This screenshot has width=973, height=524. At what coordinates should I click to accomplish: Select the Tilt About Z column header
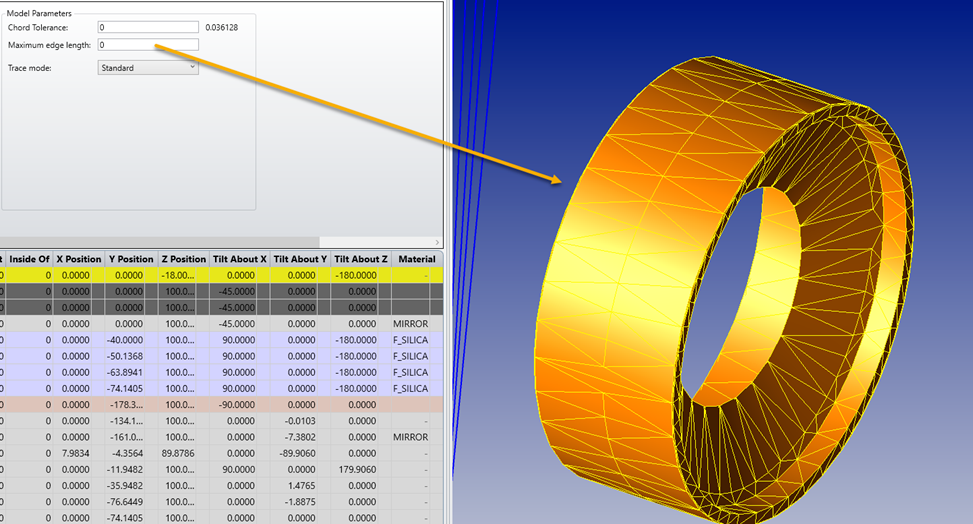[x=360, y=259]
